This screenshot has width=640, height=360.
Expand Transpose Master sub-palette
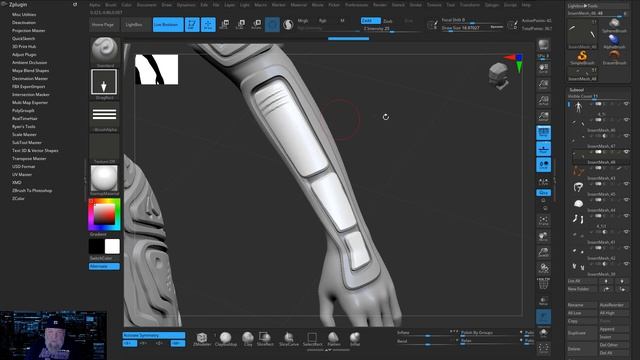[x=29, y=158]
